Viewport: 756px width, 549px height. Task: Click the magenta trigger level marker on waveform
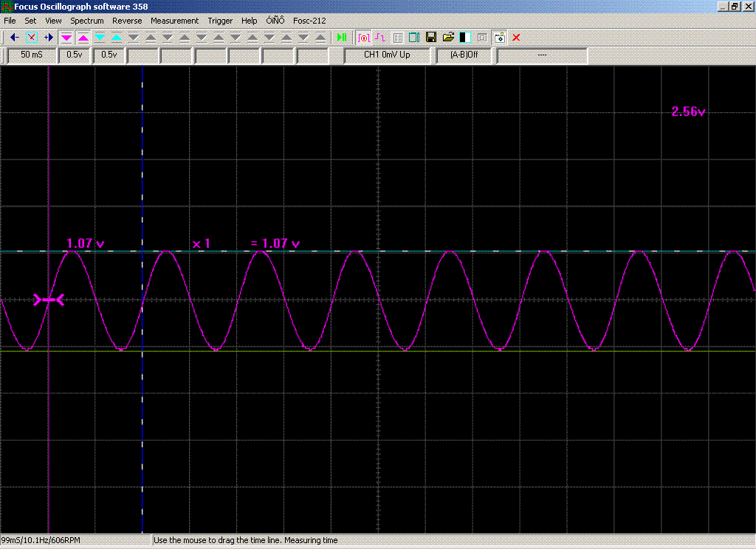[49, 300]
